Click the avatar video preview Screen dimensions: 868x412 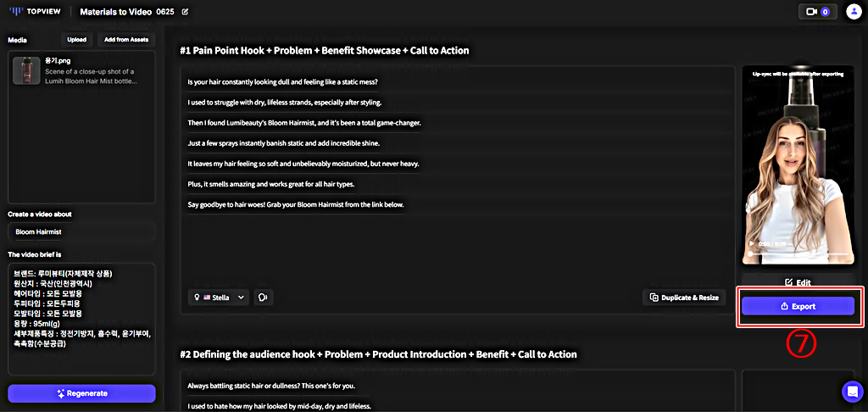(x=798, y=165)
